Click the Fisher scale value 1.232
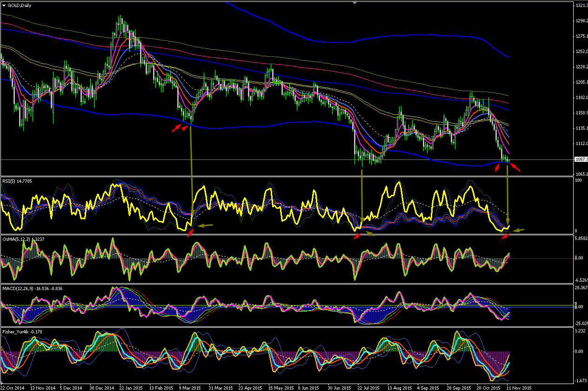Screen dimensions: 588x391 [x=581, y=331]
